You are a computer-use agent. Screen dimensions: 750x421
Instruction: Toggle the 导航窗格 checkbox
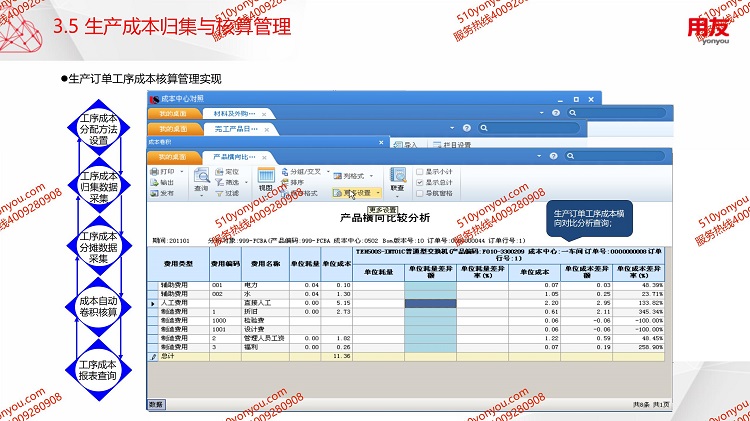click(x=421, y=193)
